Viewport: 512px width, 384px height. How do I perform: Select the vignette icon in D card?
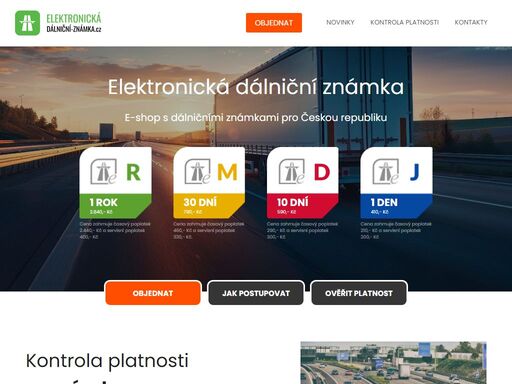click(292, 172)
